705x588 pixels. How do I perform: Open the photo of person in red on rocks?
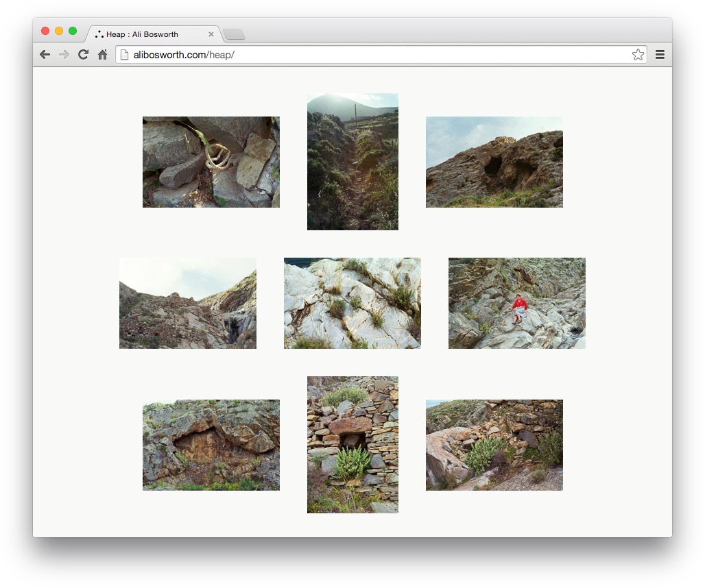516,303
